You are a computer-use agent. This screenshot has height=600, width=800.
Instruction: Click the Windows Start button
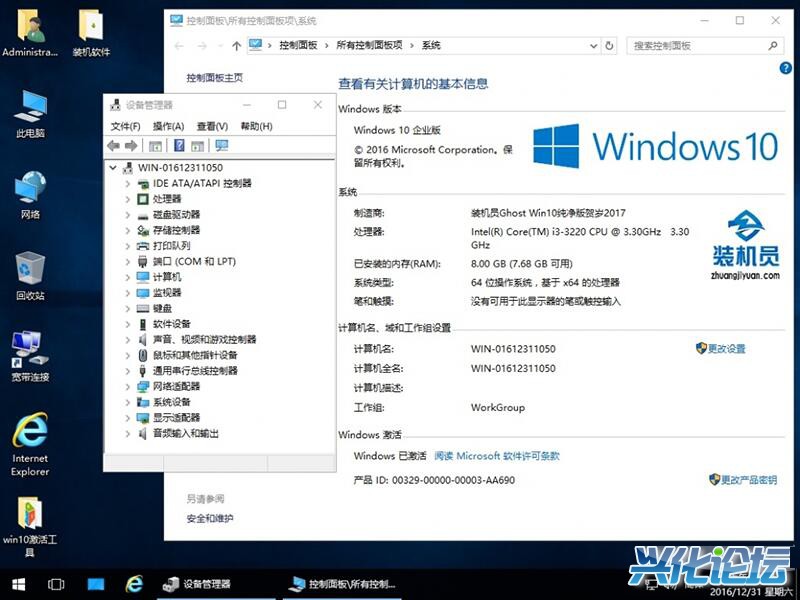[x=18, y=584]
